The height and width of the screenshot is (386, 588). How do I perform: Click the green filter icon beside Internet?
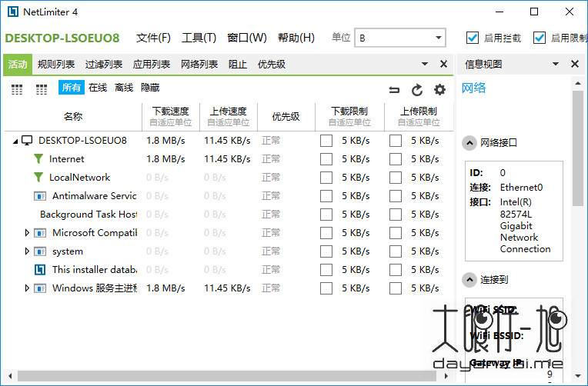click(38, 159)
